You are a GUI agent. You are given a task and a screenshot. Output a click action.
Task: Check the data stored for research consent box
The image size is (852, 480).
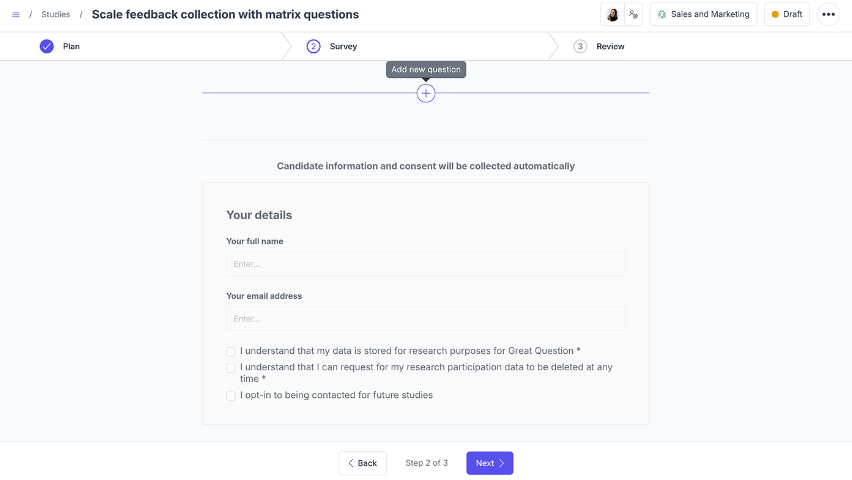click(x=231, y=352)
